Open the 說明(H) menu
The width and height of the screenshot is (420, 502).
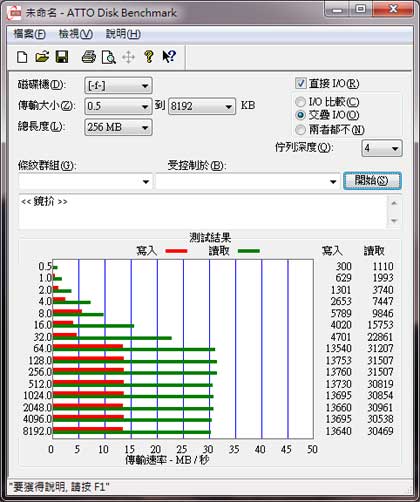(123, 34)
